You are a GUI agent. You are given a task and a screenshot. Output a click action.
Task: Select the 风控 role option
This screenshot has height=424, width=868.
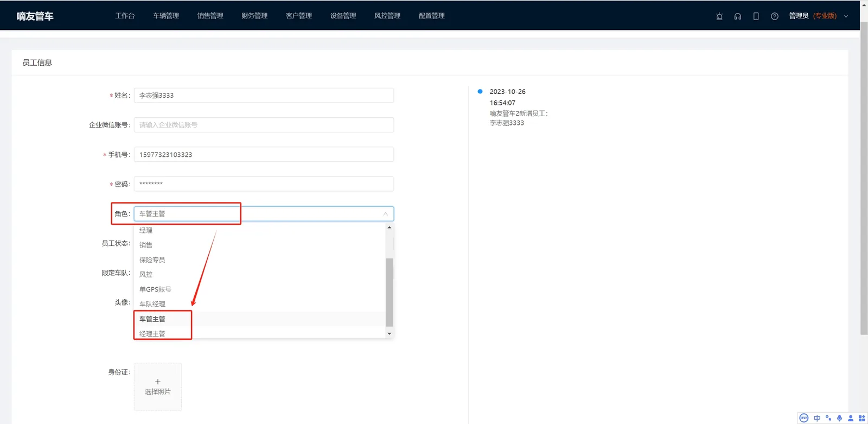[259, 274]
